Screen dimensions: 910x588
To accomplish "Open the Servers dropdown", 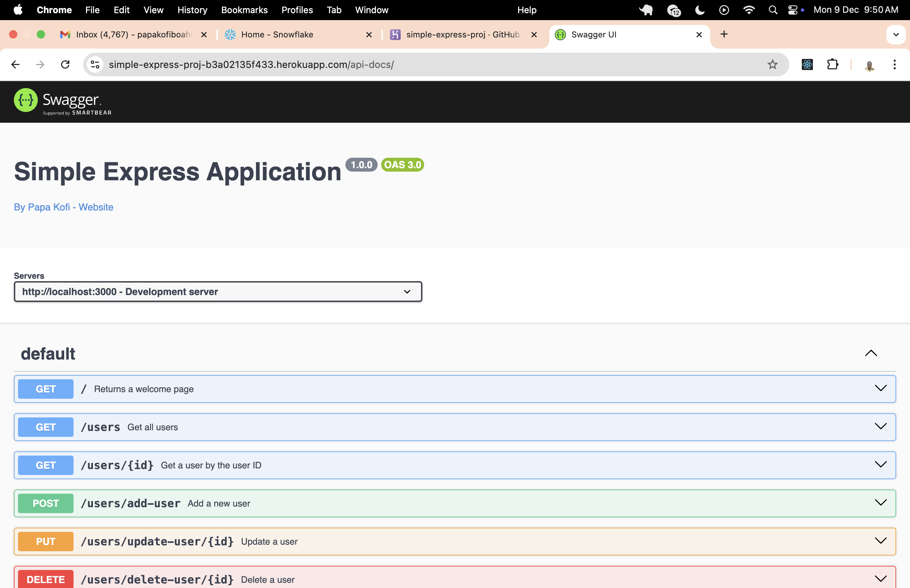I will [218, 292].
